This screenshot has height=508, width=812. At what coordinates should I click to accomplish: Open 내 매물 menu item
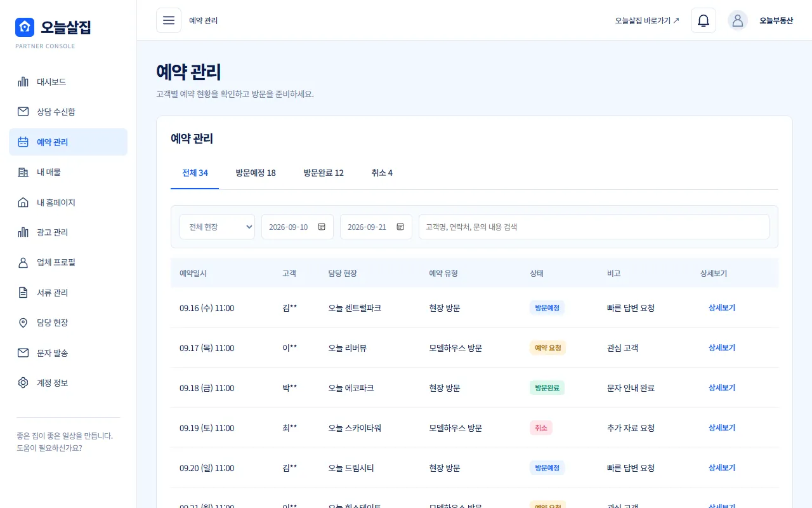(x=68, y=172)
